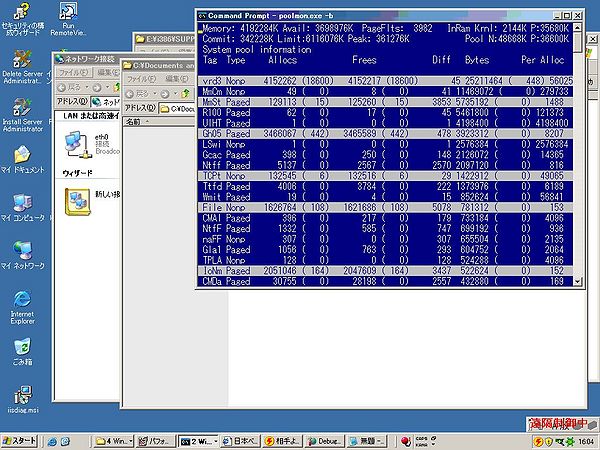600x450 pixels.
Task: Click the green tray icon next to the clock
Action: tap(570, 442)
